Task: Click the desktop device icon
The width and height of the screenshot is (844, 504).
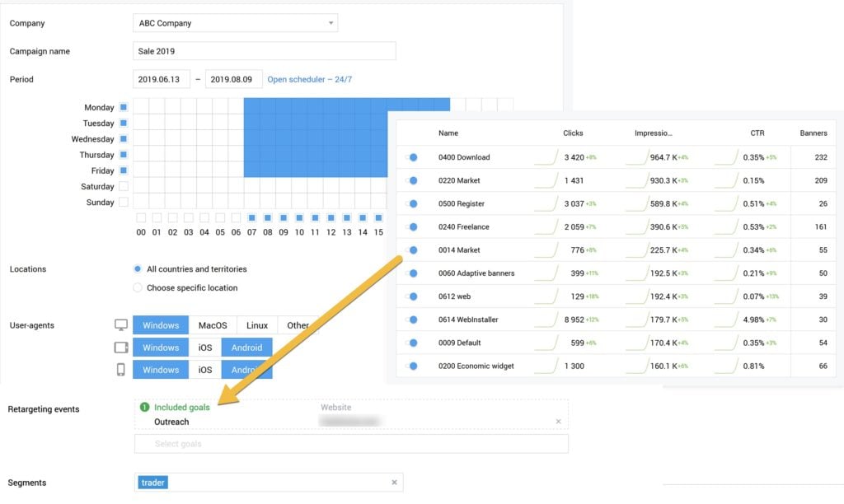Action: tap(121, 325)
